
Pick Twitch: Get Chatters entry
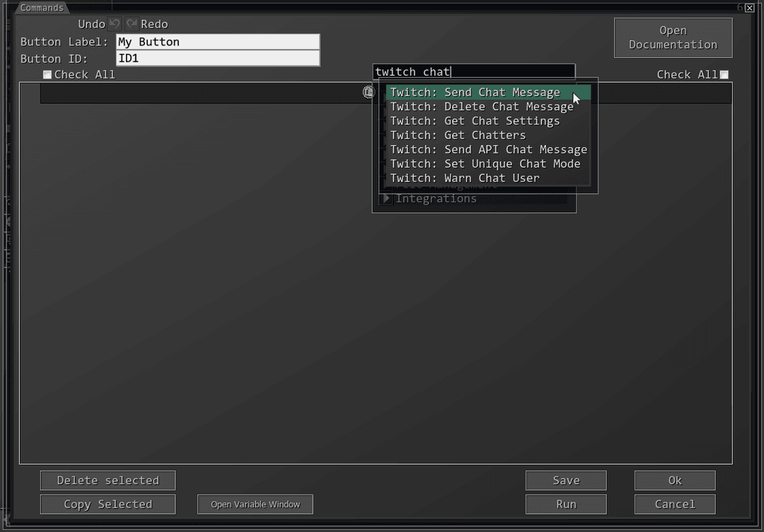click(x=488, y=135)
